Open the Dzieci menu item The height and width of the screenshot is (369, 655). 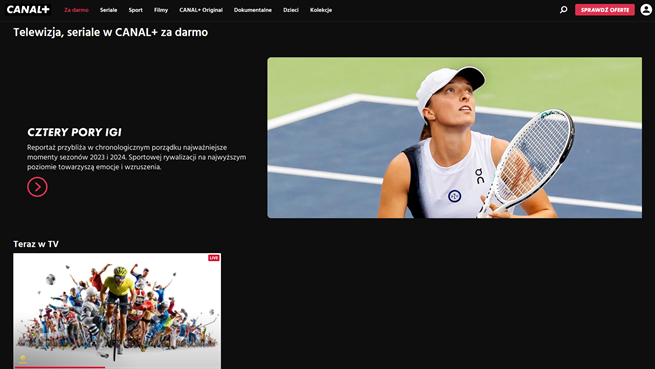(x=291, y=10)
